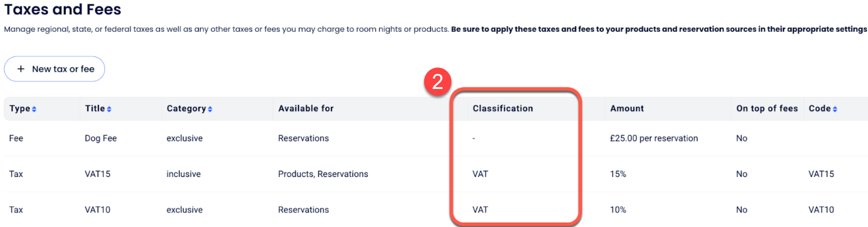Click the 15% amount cell
Image resolution: width=868 pixels, height=227 pixels.
pyautogui.click(x=618, y=174)
